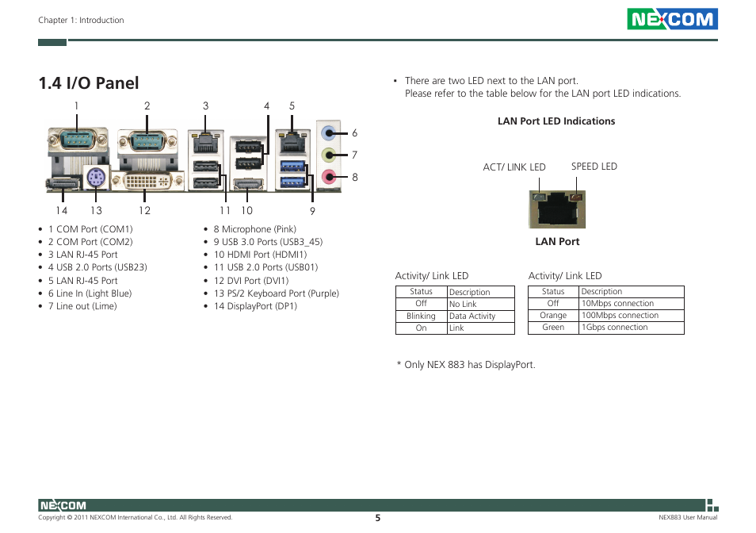Click the 'Data Activity' table cell
Image resolution: width=756 pixels, height=533 pixels.
pyautogui.click(x=481, y=316)
